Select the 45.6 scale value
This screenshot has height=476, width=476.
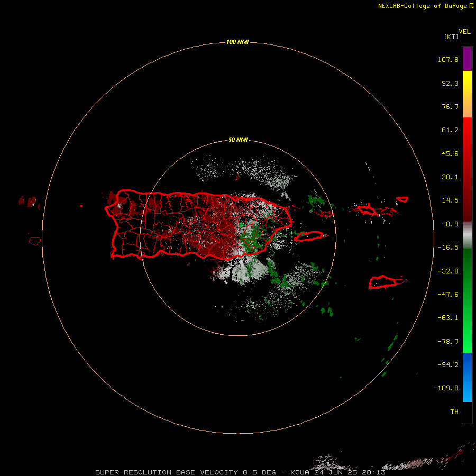tap(450, 153)
